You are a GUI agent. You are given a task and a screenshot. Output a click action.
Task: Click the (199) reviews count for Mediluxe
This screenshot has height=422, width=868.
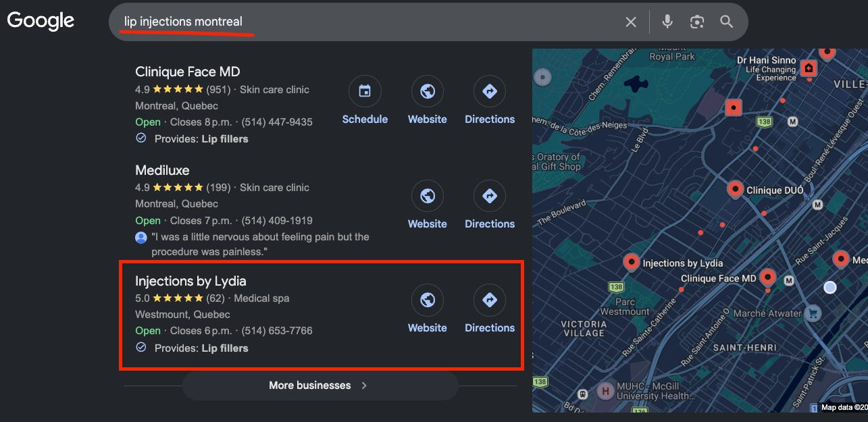[x=218, y=188]
